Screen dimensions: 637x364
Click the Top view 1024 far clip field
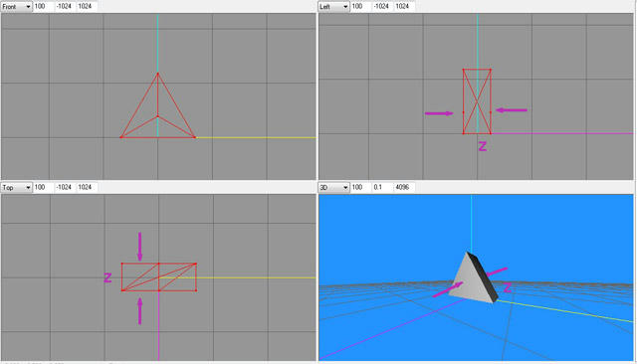87,188
